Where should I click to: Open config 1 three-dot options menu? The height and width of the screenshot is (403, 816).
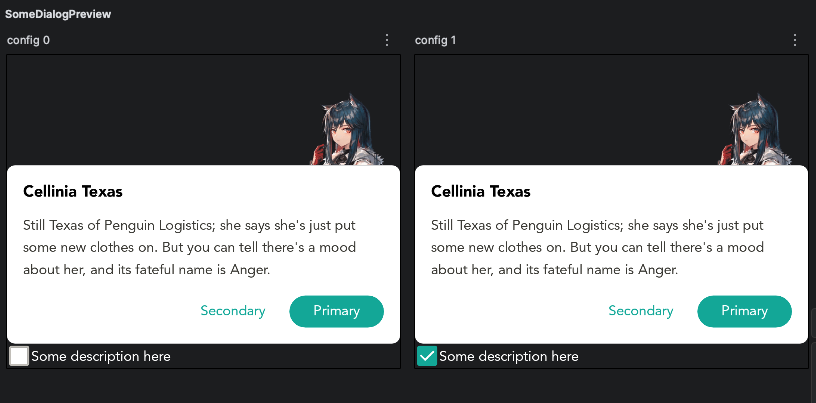795,40
